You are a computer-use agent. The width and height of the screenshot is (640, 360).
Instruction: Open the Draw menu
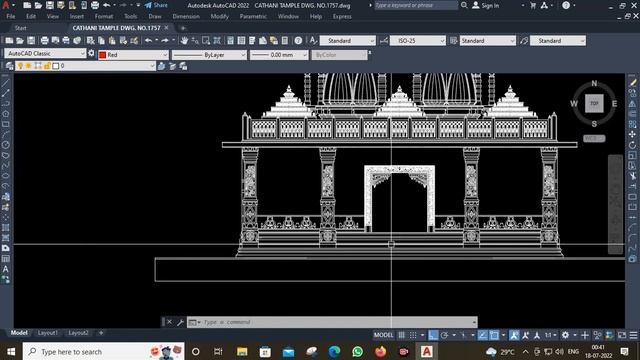155,16
